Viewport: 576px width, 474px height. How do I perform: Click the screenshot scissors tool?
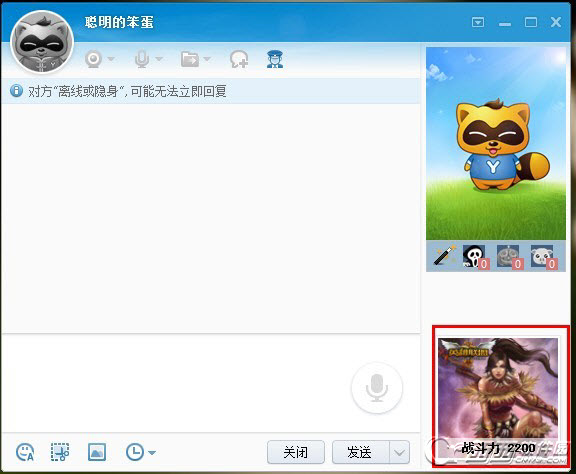click(60, 452)
